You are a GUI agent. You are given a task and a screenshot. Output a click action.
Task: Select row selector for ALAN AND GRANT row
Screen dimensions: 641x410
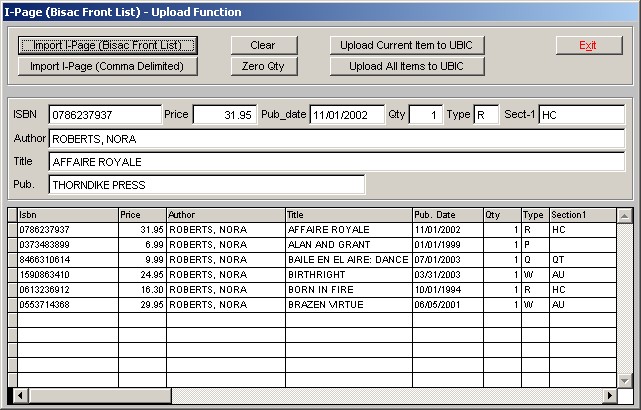12,245
